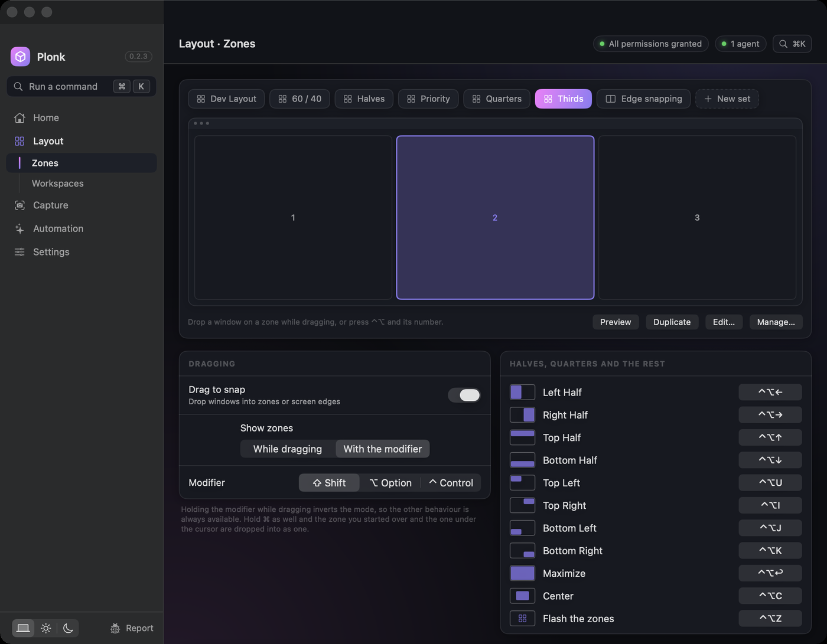Click the Top Right layout icon

pyautogui.click(x=522, y=505)
